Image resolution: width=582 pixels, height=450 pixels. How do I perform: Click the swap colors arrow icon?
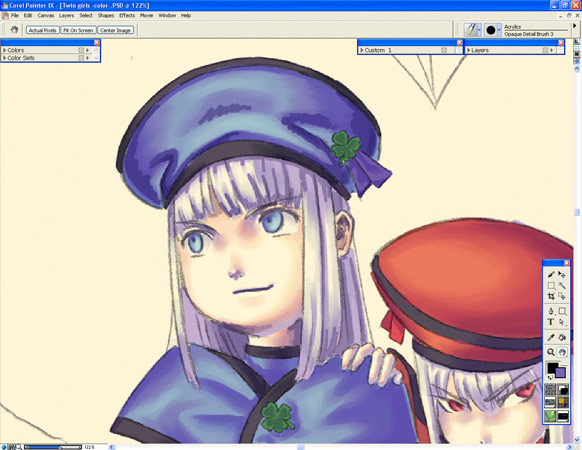[x=550, y=377]
